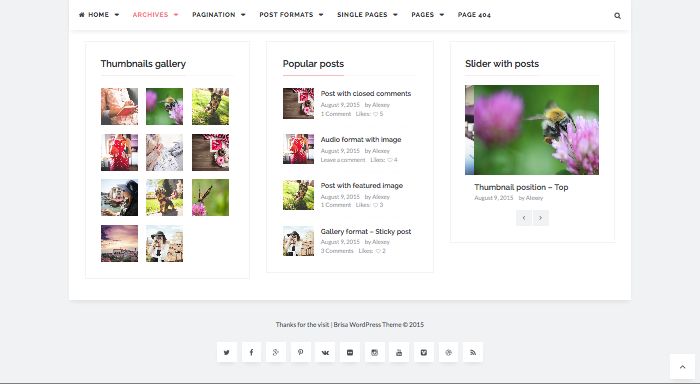Open the HOME menu item
The width and height of the screenshot is (700, 384).
[99, 15]
